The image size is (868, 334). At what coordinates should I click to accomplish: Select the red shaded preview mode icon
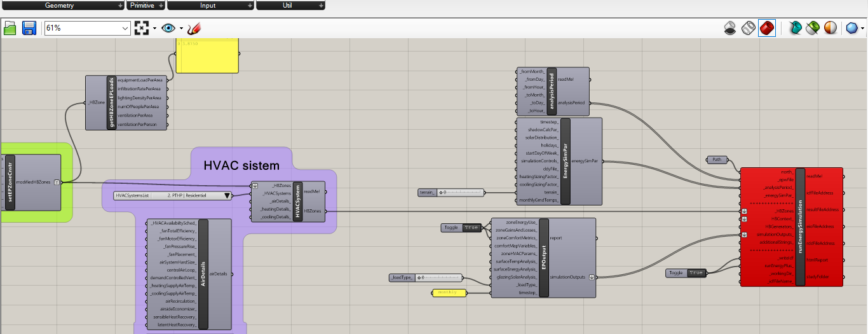(x=767, y=28)
